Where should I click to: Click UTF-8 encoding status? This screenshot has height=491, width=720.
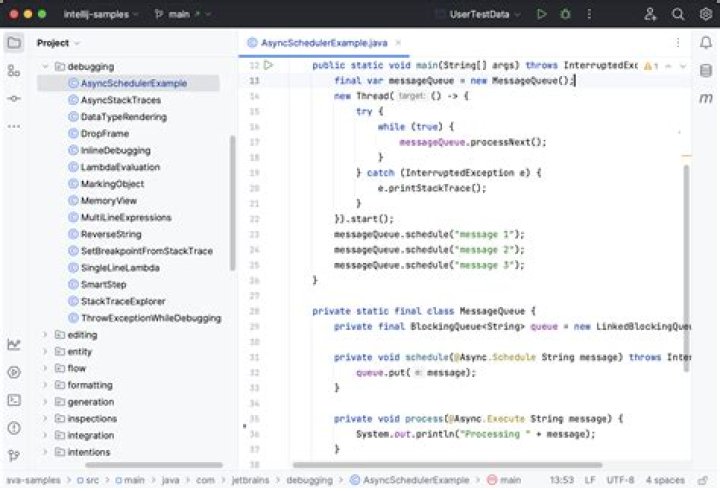[620, 480]
